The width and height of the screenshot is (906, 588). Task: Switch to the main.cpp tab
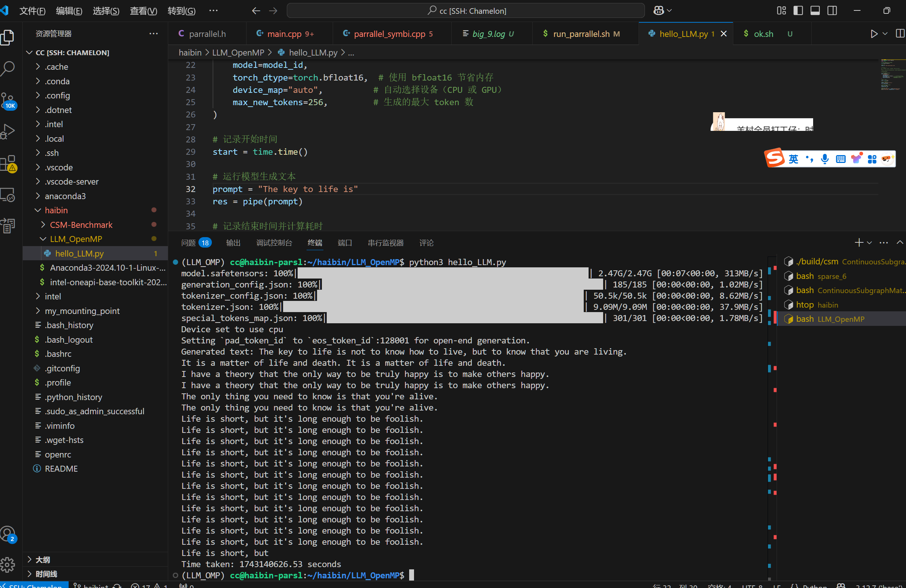pos(289,34)
